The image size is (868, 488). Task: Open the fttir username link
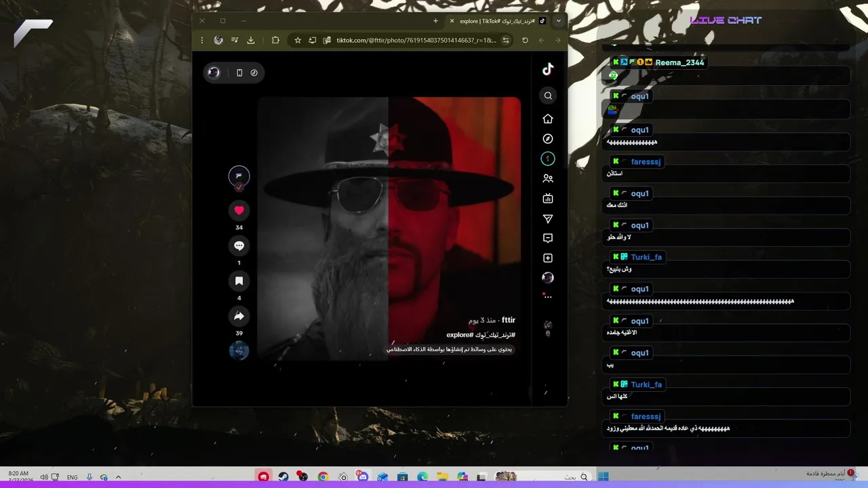coord(509,320)
